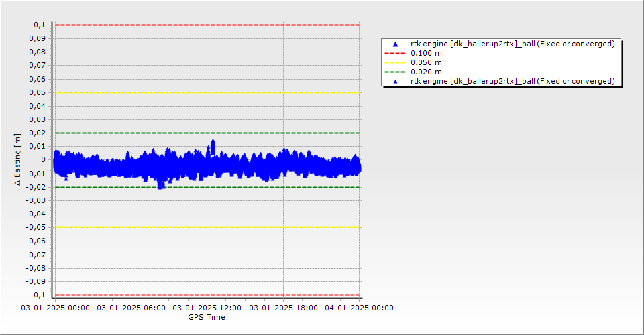Click the "-0,05" y-axis tick label
The image size is (644, 335).
click(x=36, y=228)
